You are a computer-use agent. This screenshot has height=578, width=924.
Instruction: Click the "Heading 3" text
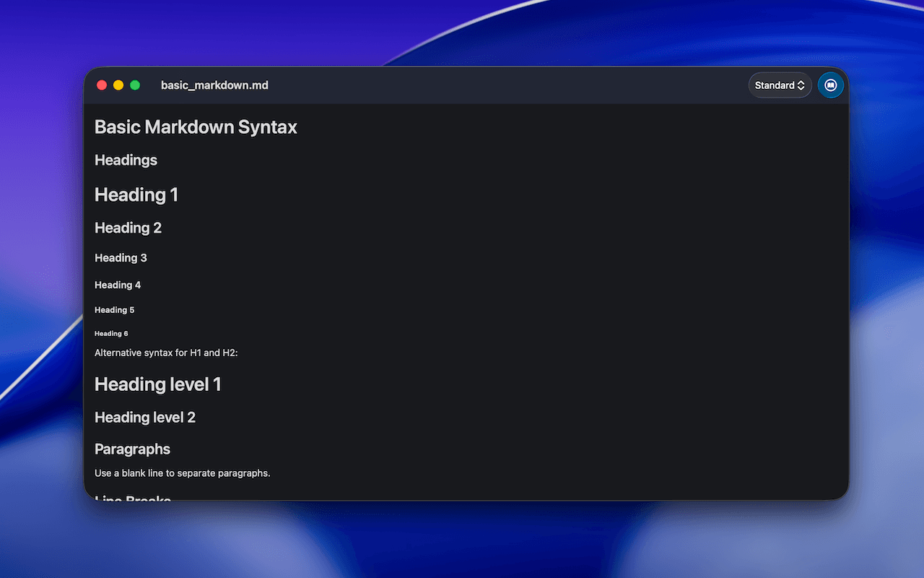click(121, 258)
